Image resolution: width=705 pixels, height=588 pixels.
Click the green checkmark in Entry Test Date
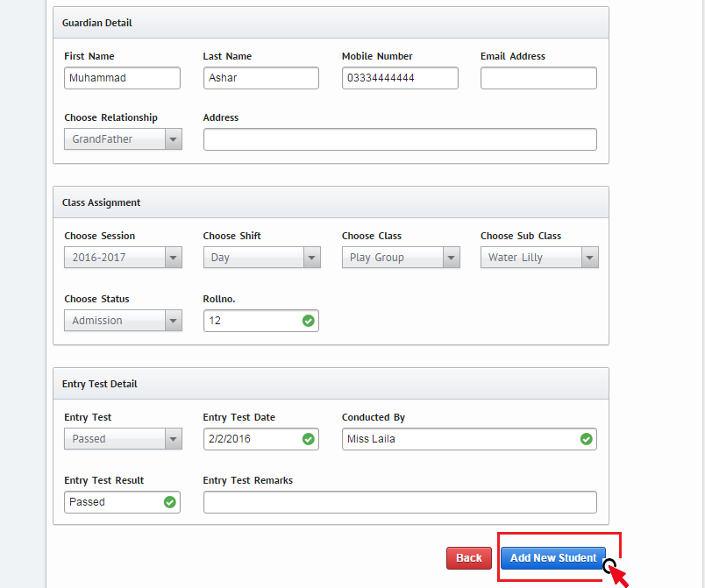pos(308,439)
